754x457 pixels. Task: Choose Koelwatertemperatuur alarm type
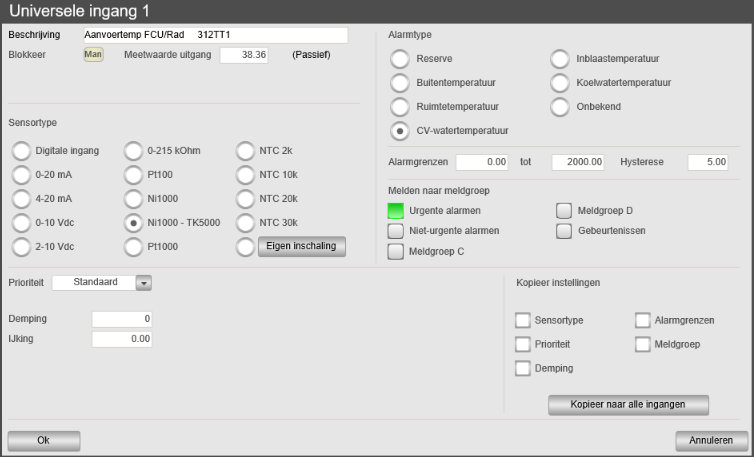(561, 82)
